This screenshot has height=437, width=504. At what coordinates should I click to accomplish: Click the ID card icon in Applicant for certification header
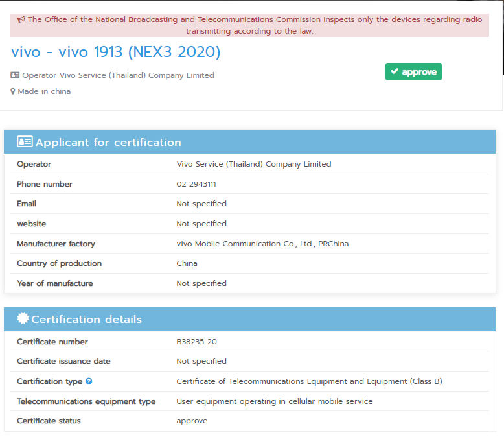point(25,141)
